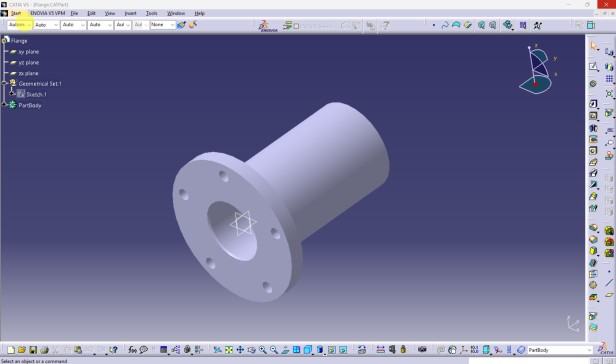This screenshot has height=364, width=616.
Task: Toggle Swap Visible Space icon
Action: 343,349
